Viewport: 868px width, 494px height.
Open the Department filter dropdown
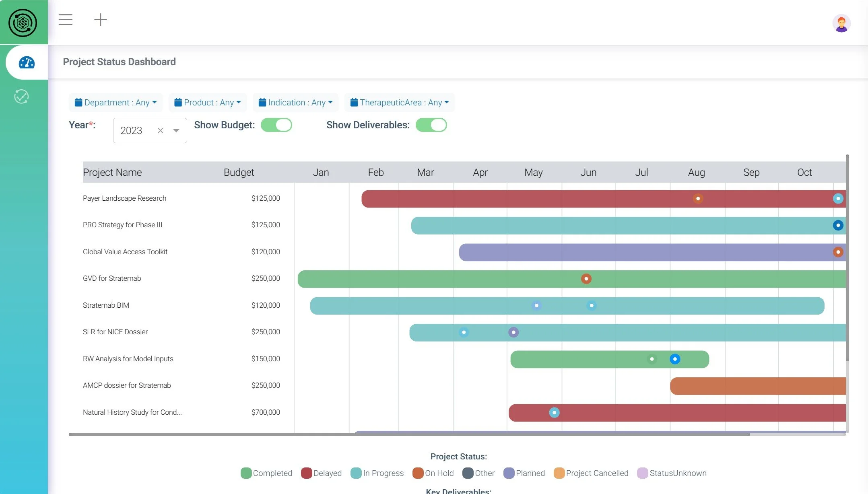[x=116, y=103]
